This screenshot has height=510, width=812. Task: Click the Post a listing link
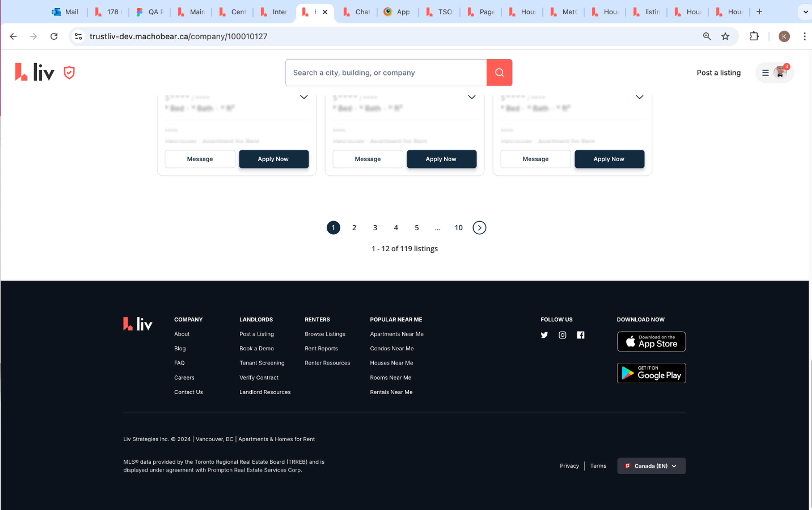(718, 72)
